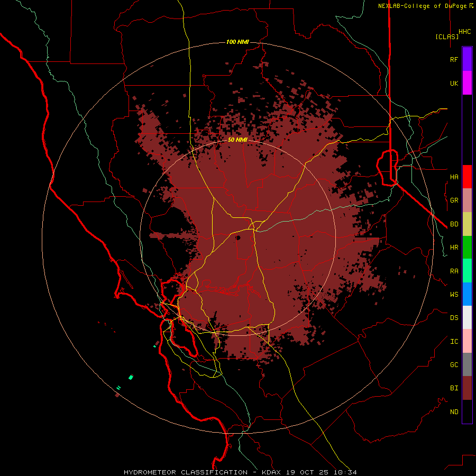This screenshot has height=476, width=476.
Task: Click the WS legend label
Action: tap(454, 295)
